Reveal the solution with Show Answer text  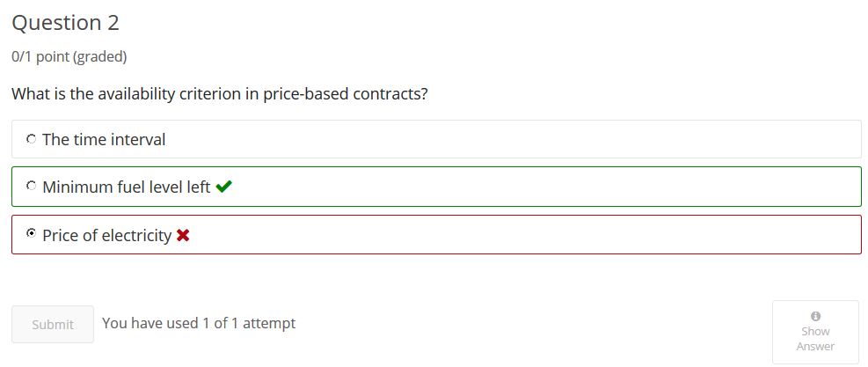pyautogui.click(x=815, y=339)
